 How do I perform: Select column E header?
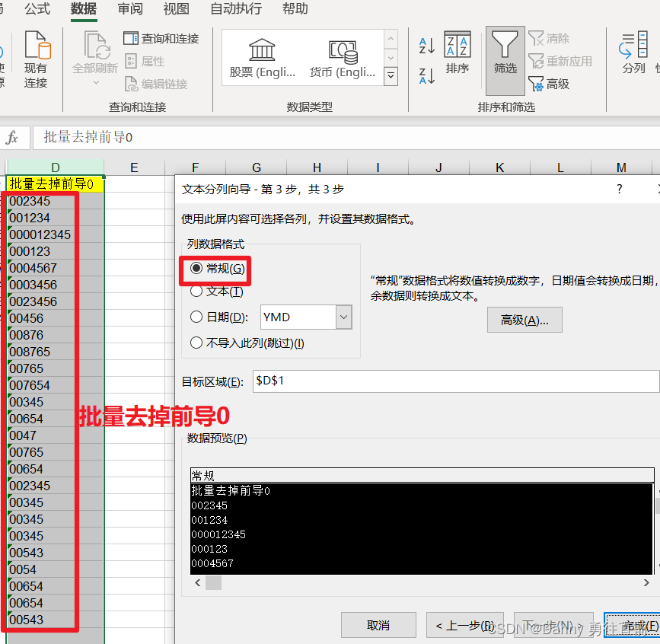pos(134,167)
